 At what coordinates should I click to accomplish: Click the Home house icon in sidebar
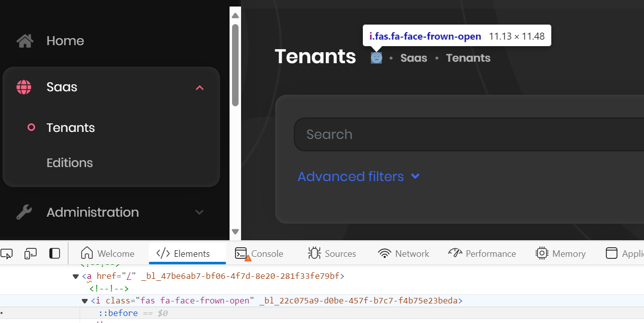[x=25, y=41]
